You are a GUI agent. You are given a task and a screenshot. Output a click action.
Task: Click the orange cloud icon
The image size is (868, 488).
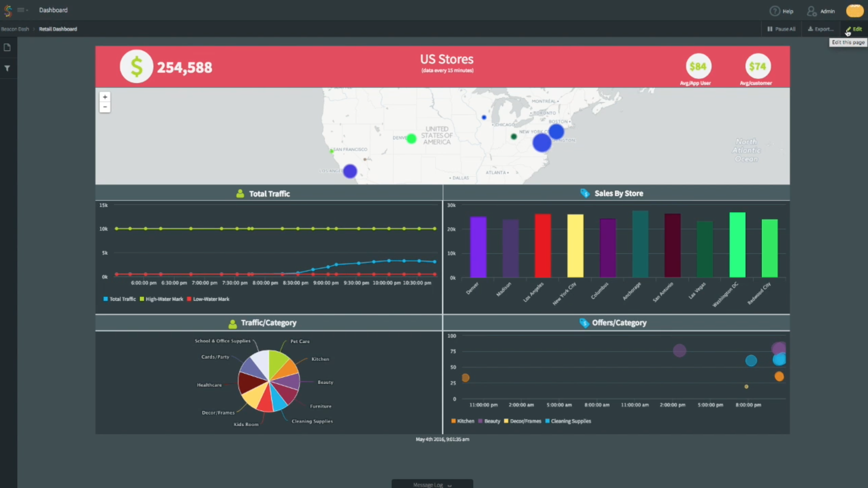(x=854, y=11)
